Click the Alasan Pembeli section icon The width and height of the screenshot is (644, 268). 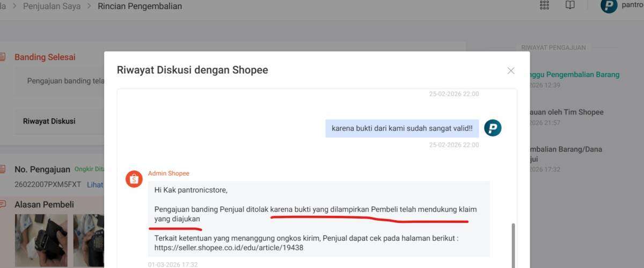point(3,204)
